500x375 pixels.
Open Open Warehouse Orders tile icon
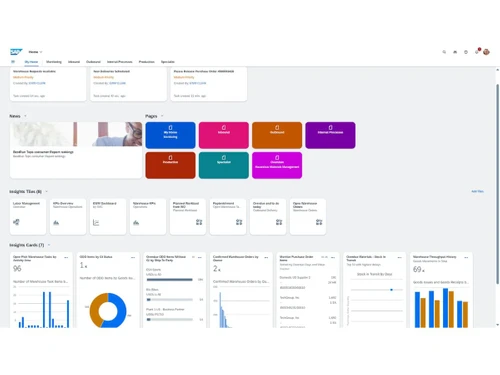tap(319, 222)
